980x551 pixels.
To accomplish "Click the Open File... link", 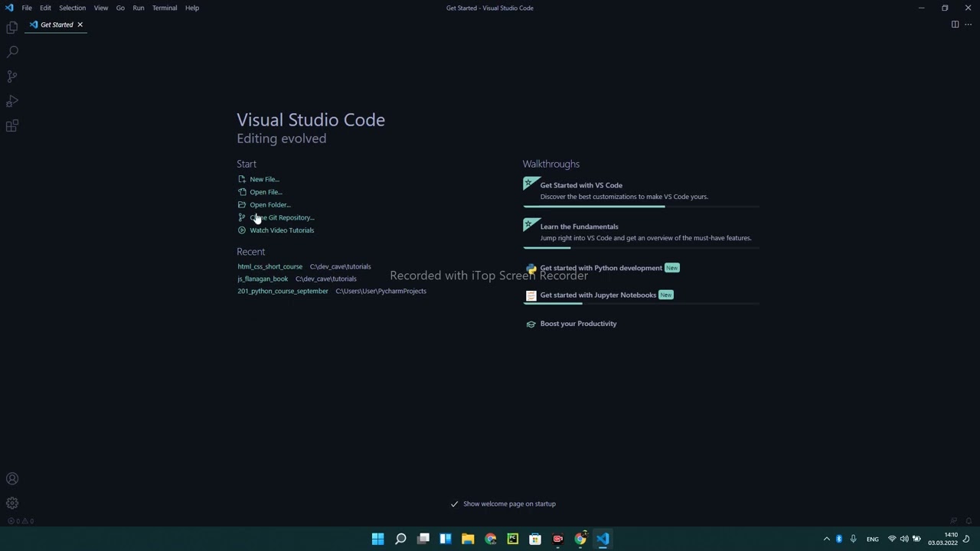I will 266,192.
